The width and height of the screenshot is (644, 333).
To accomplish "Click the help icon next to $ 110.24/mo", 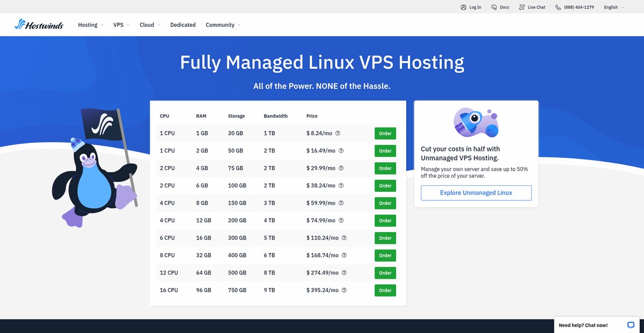I will [x=344, y=238].
